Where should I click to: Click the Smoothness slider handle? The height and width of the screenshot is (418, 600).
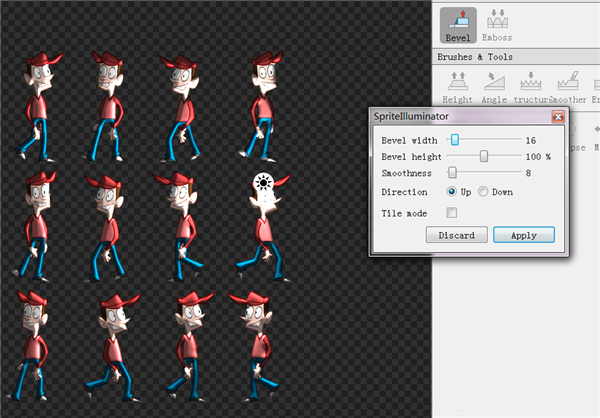(452, 172)
